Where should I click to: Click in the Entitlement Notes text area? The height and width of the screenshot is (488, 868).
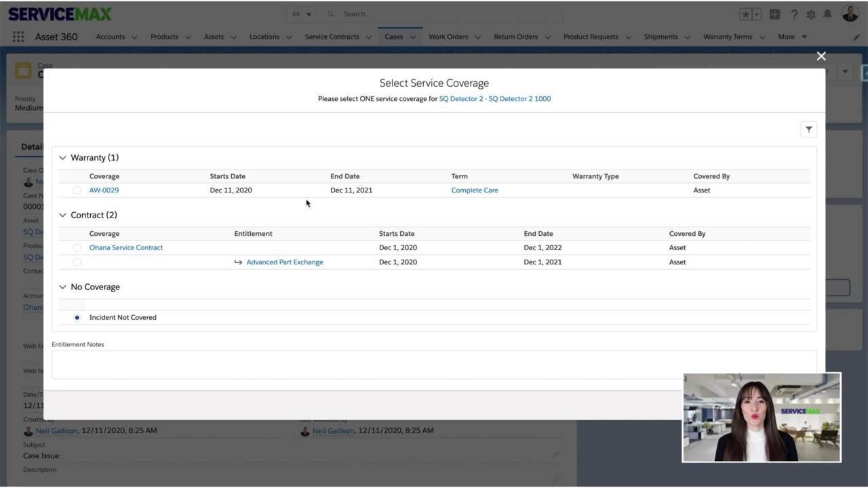434,365
